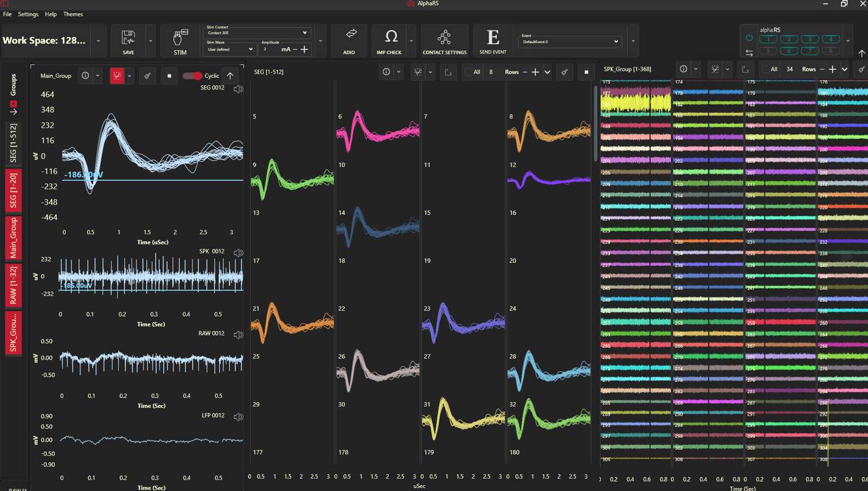Viewport: 868px width, 491px height.
Task: Click the SEND EVENT E icon
Action: [493, 37]
